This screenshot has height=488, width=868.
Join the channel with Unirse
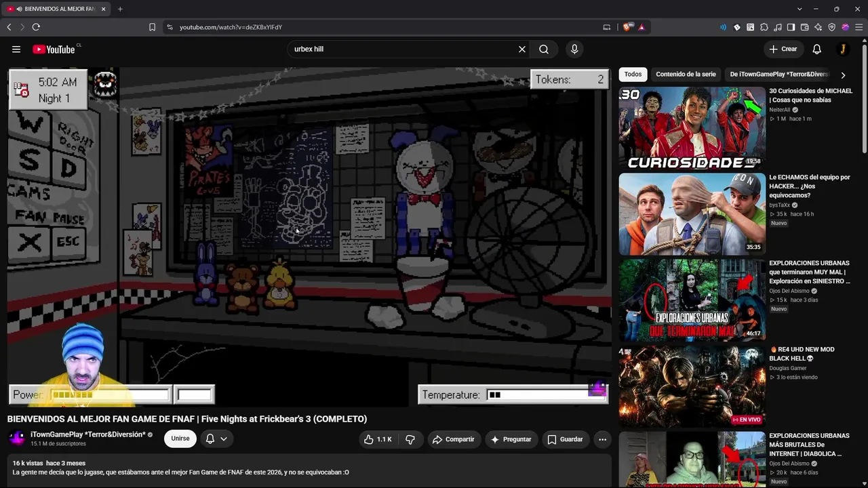[180, 439]
